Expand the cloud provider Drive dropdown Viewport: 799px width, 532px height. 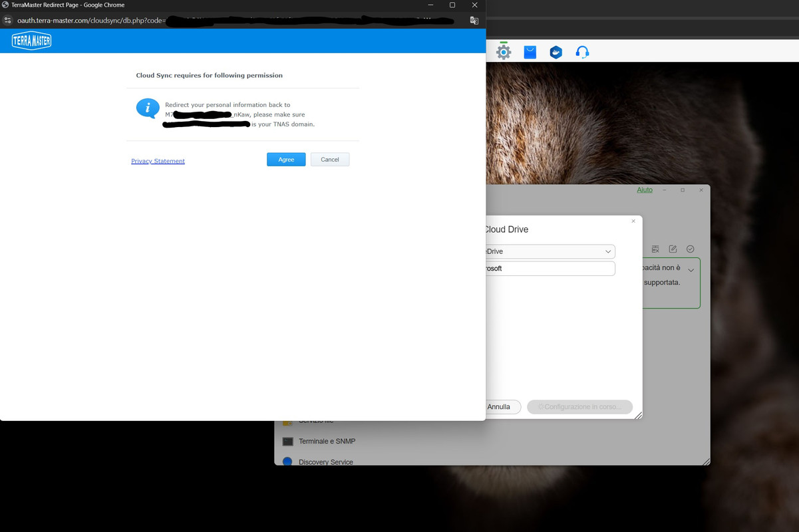point(608,251)
